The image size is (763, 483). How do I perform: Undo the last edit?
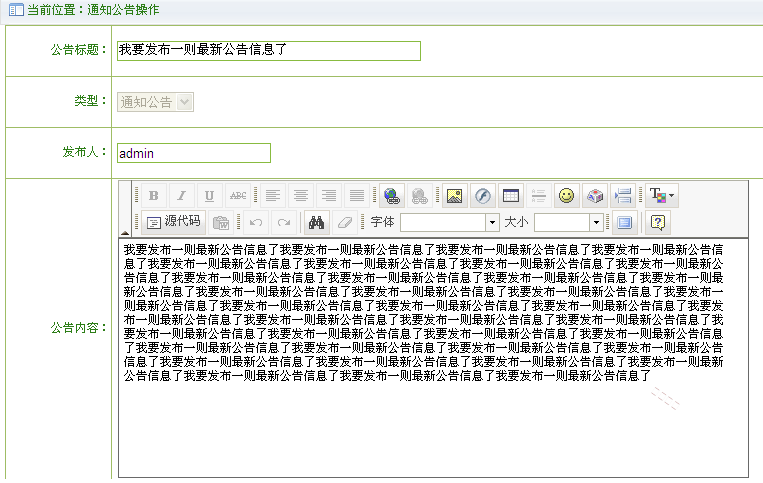(x=256, y=222)
